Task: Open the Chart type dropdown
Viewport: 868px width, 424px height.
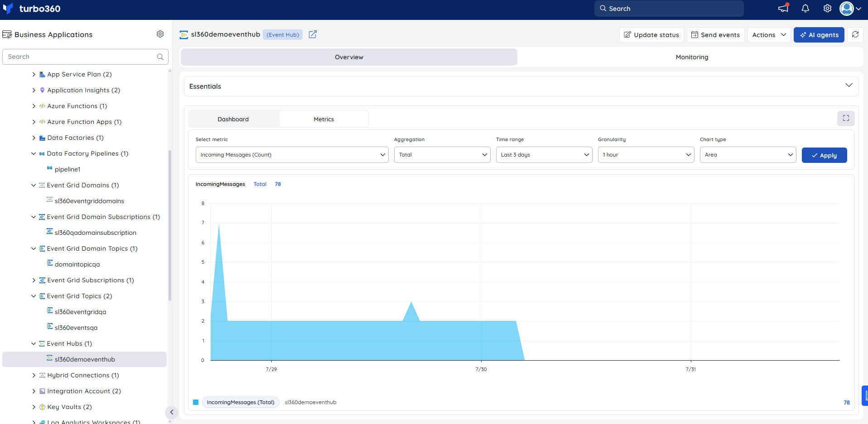Action: 748,155
